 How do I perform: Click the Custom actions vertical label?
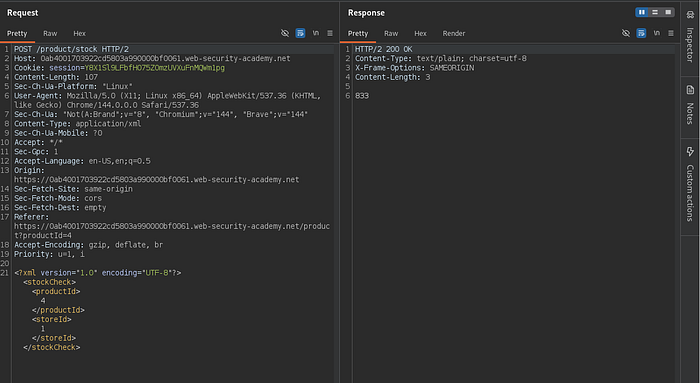690,193
